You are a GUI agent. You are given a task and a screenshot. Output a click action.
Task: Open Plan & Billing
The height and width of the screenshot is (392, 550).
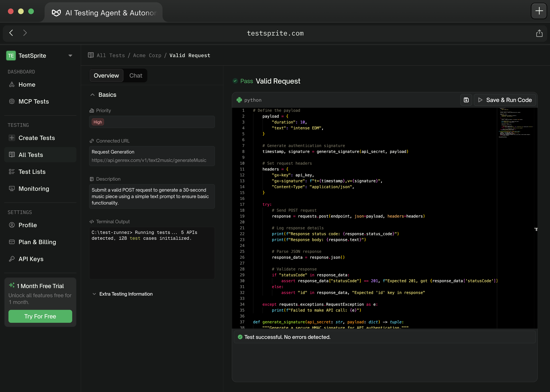tap(40, 242)
